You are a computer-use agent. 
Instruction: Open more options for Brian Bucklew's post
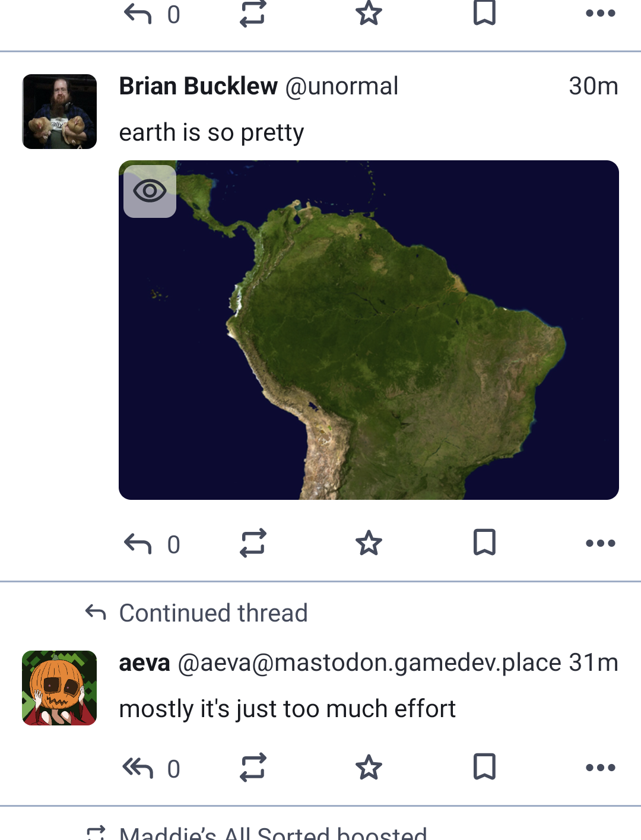[x=600, y=543]
